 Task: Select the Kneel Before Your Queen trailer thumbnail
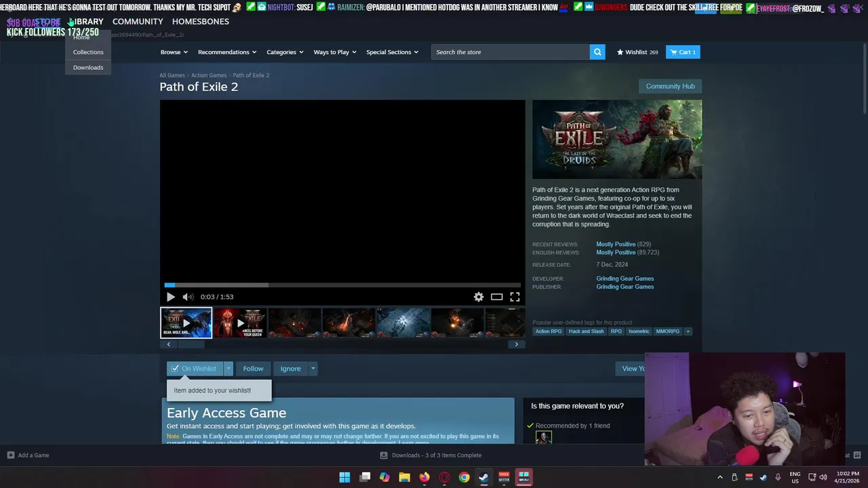tap(240, 323)
